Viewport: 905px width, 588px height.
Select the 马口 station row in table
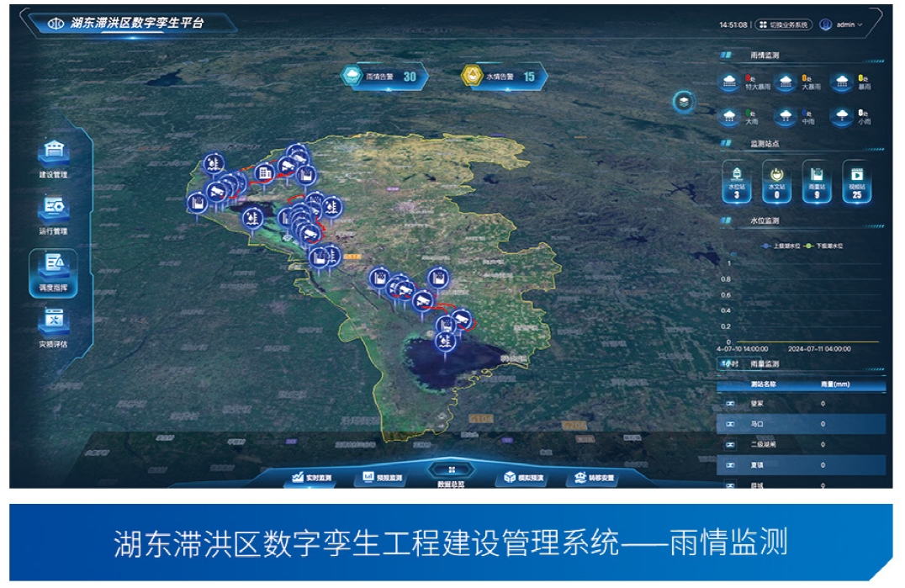pyautogui.click(x=800, y=424)
